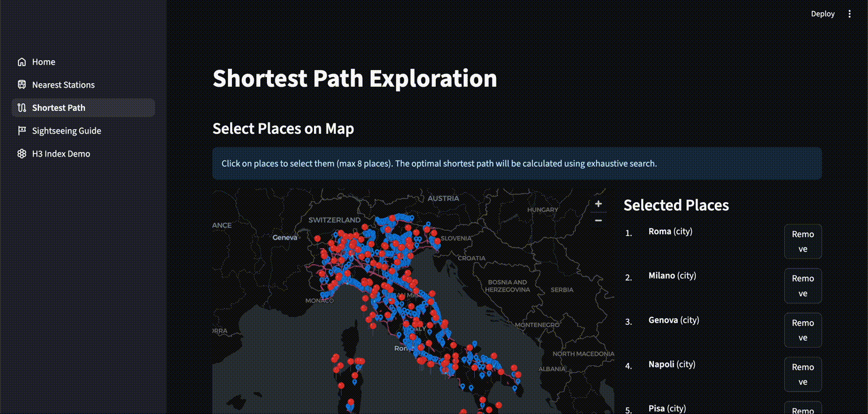Image resolution: width=868 pixels, height=414 pixels.
Task: Click the SERBIA label on the map
Action: click(x=561, y=290)
